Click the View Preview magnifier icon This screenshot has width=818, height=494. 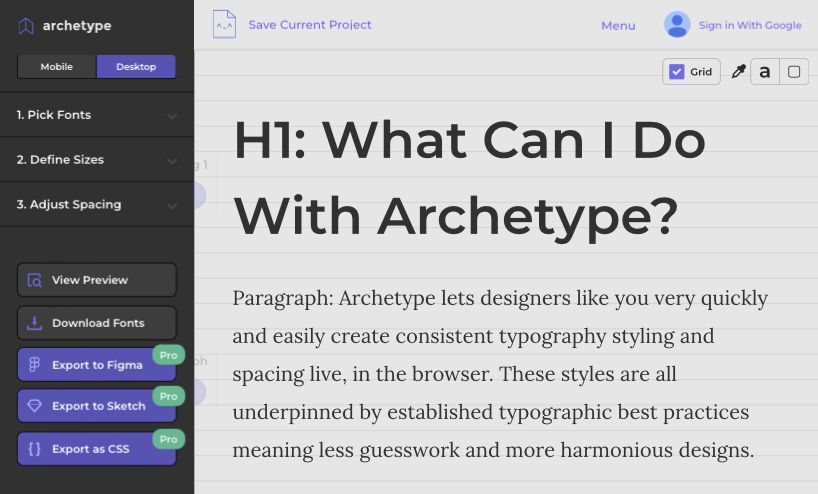point(35,280)
